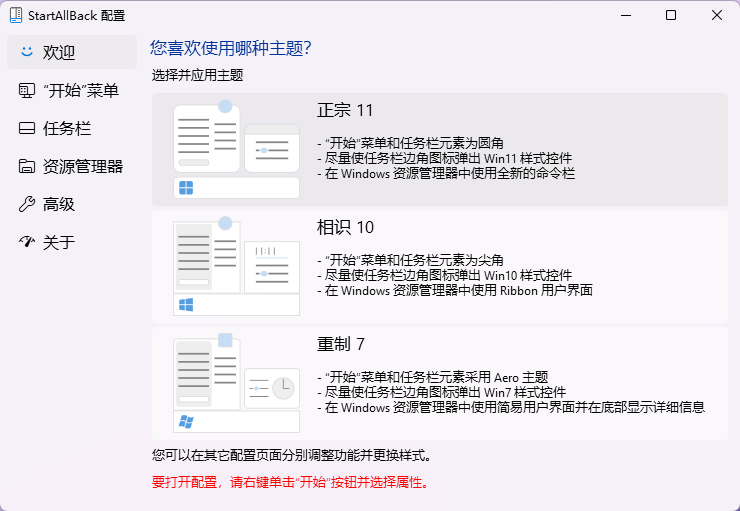Click text about Ribbon 用户界面
This screenshot has height=511, width=740.
pyautogui.click(x=454, y=290)
